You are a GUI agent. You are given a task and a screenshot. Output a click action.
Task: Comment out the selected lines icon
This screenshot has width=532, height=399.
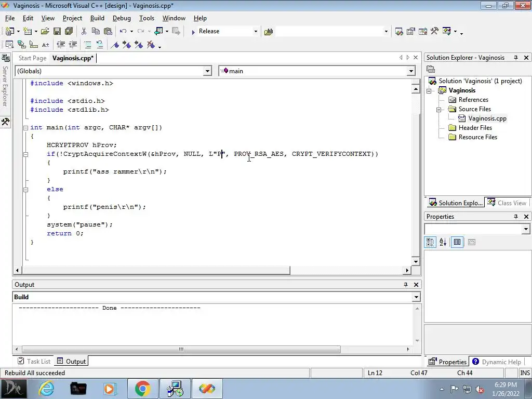(x=87, y=45)
